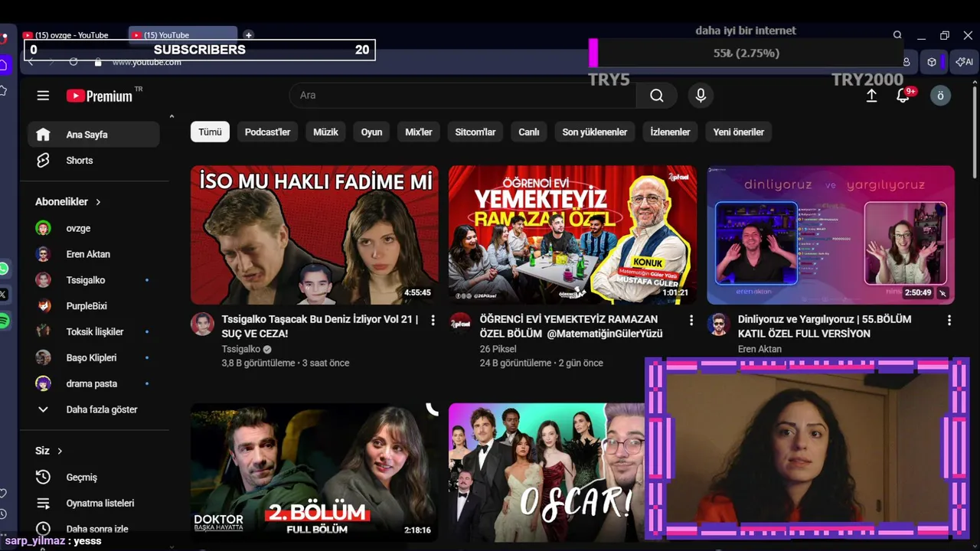Image resolution: width=980 pixels, height=551 pixels.
Task: Open 26 Piksel channel name link
Action: [x=498, y=349]
